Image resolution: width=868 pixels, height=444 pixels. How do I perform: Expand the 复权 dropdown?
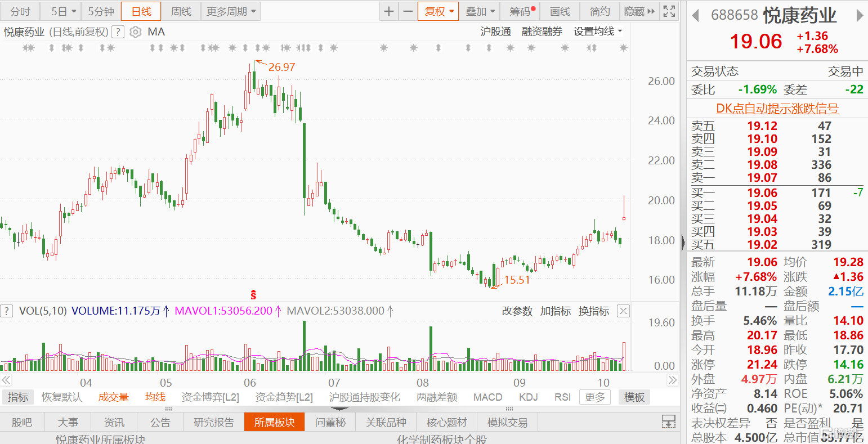pyautogui.click(x=439, y=11)
